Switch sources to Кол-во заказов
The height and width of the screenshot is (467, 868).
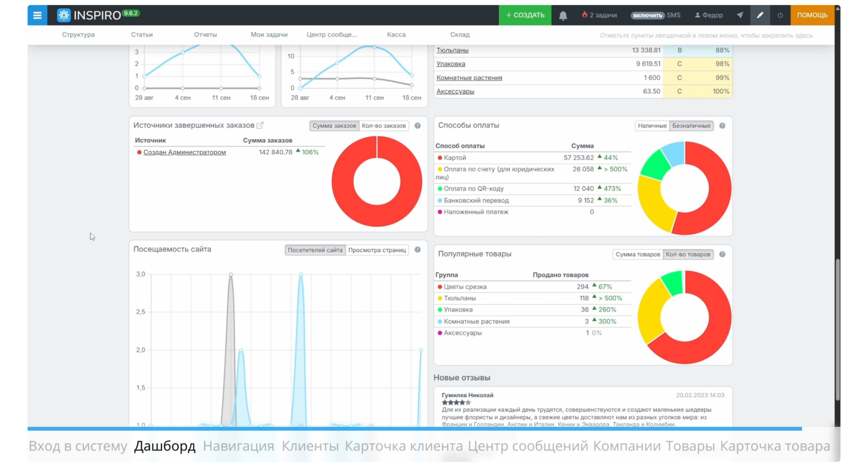coord(384,126)
